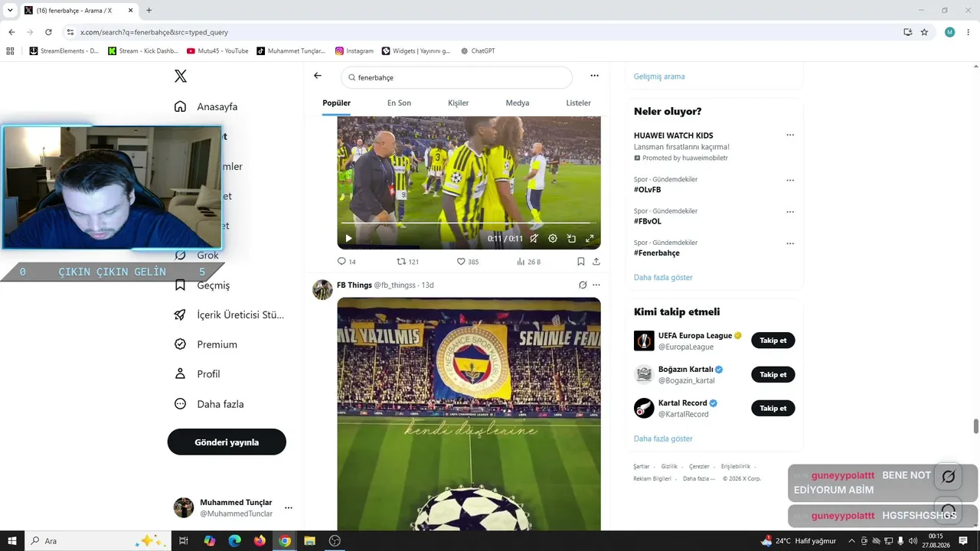Reload the page in Chrome
This screenshot has height=551, width=980.
pos(48,32)
